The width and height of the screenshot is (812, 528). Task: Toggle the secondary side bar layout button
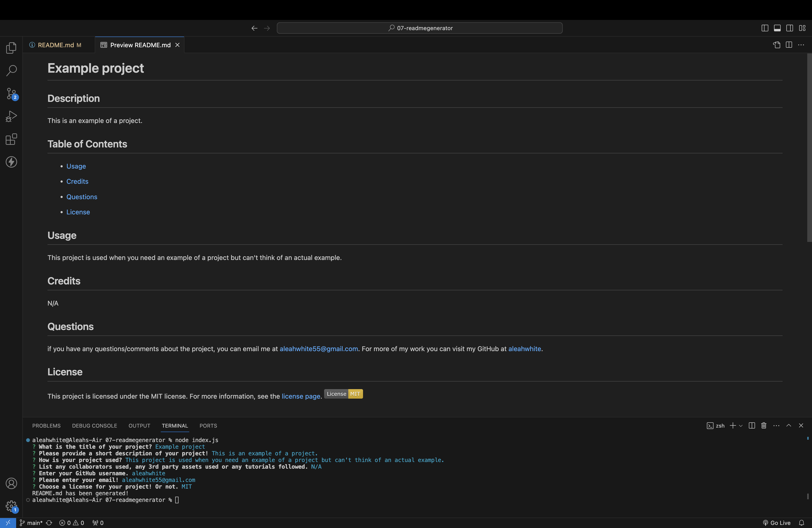coord(789,28)
